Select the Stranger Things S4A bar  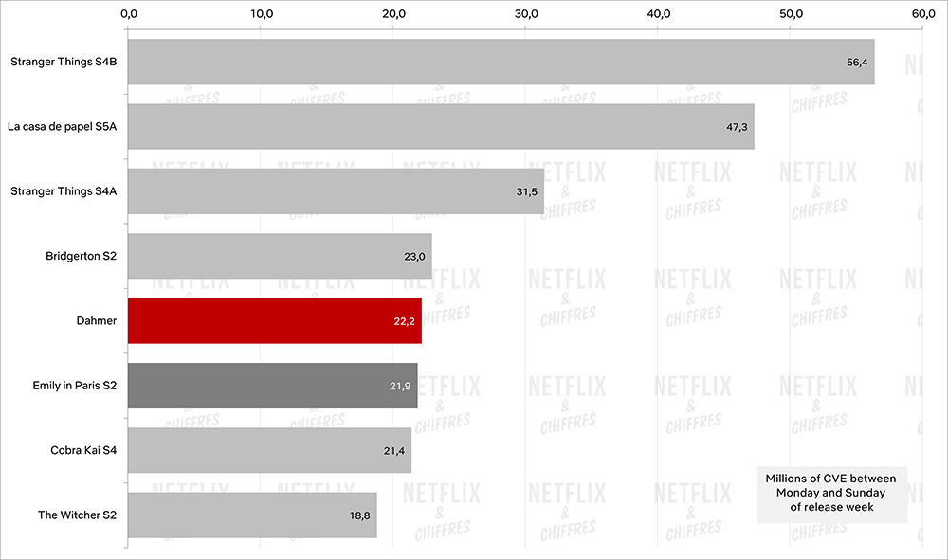[337, 190]
